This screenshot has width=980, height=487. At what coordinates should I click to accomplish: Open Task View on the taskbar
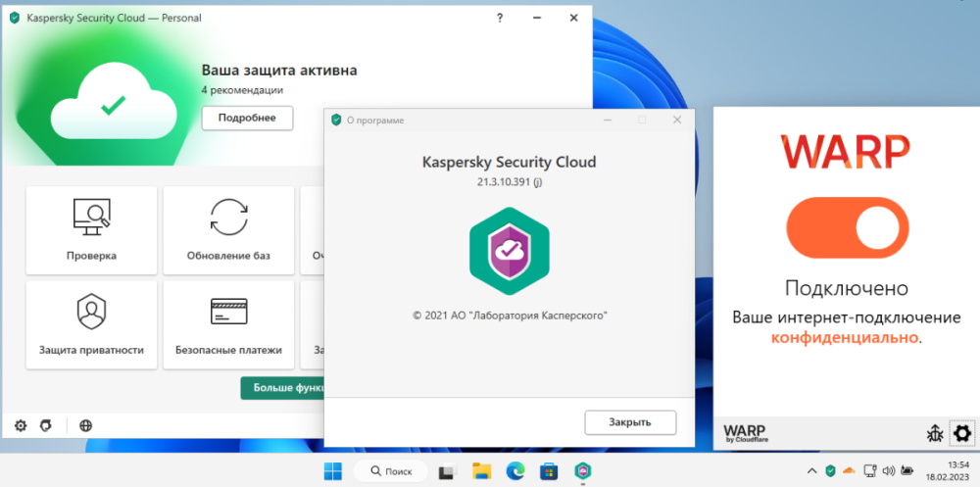click(x=446, y=470)
